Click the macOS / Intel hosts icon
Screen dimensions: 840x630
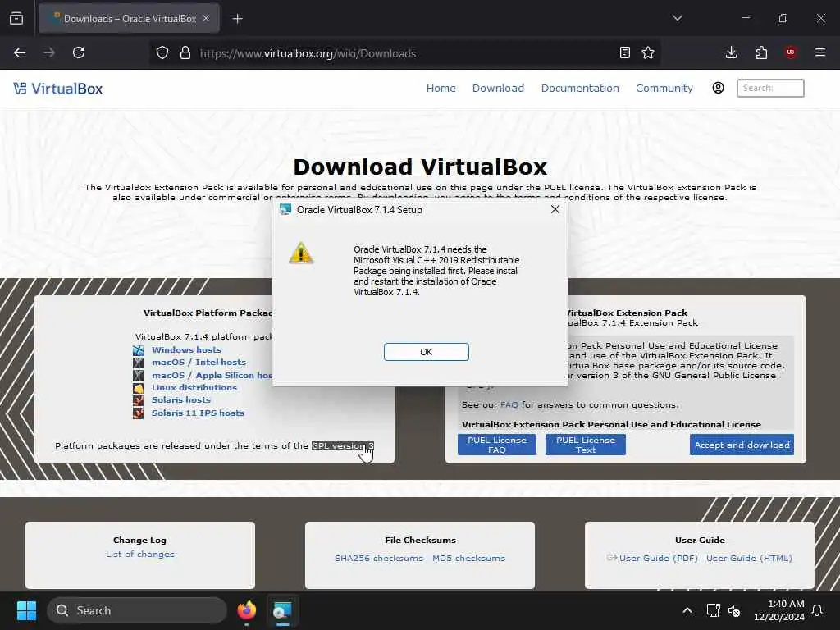pos(138,363)
